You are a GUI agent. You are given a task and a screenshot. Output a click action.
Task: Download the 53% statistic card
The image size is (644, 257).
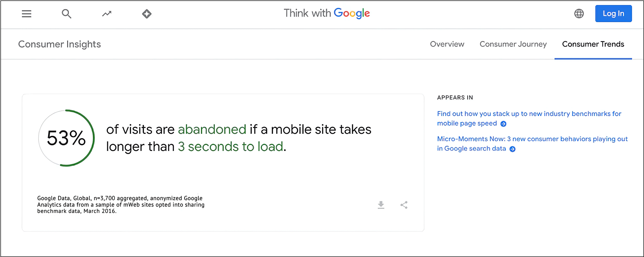click(381, 205)
